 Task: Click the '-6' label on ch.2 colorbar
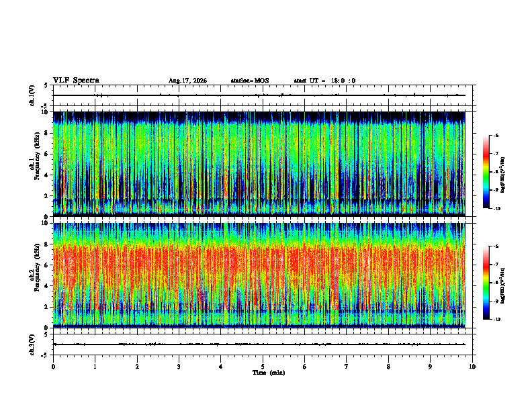[496, 246]
